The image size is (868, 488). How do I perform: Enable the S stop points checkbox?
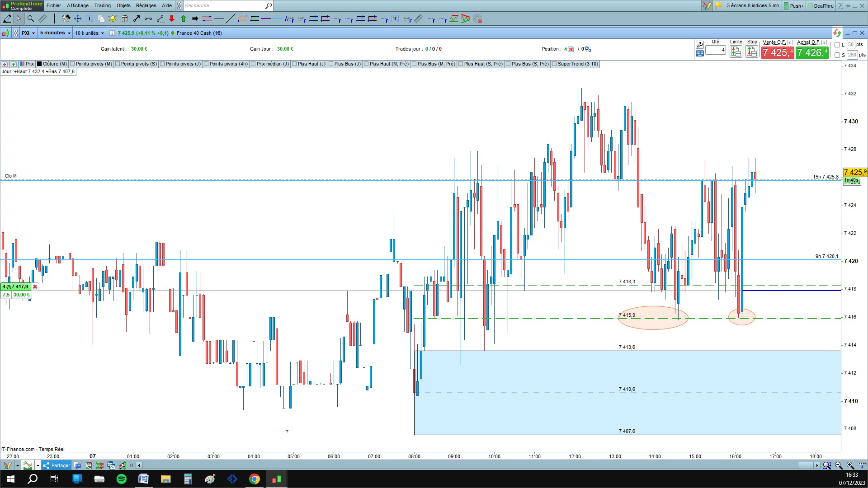point(837,55)
